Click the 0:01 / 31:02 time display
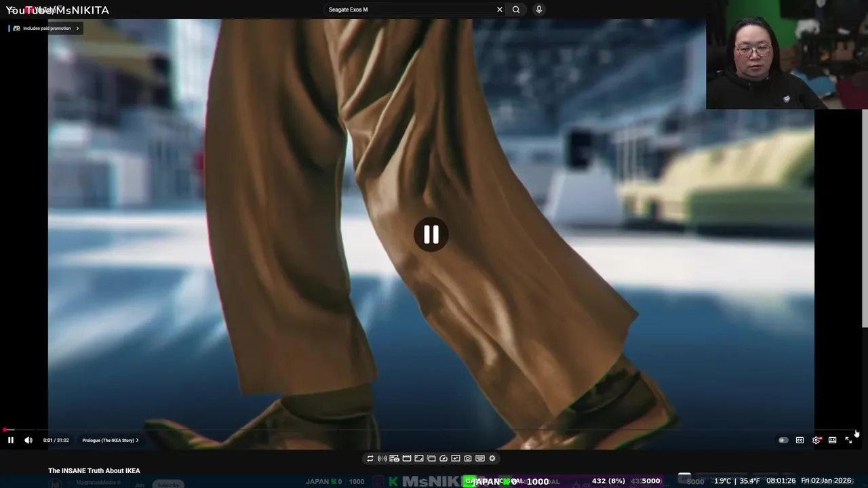 56,441
